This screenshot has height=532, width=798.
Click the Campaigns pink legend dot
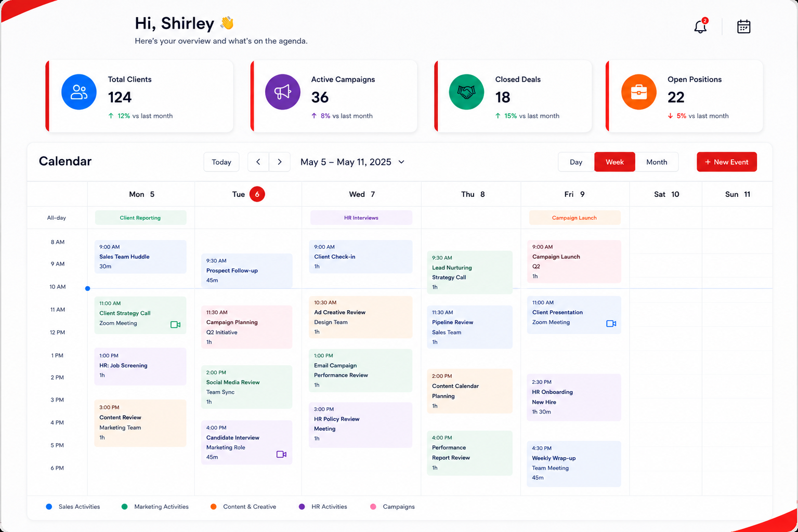pyautogui.click(x=373, y=507)
